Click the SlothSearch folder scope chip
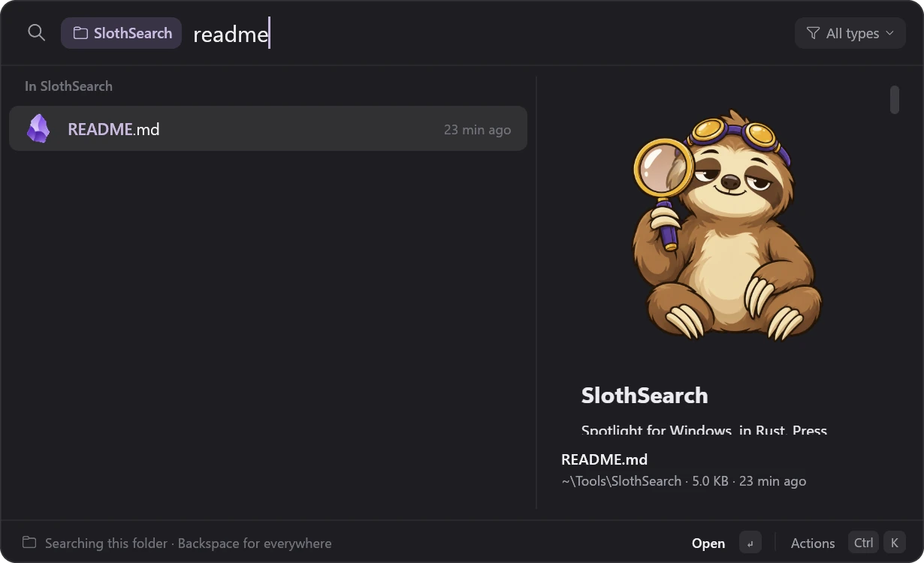The height and width of the screenshot is (563, 924). pyautogui.click(x=121, y=33)
